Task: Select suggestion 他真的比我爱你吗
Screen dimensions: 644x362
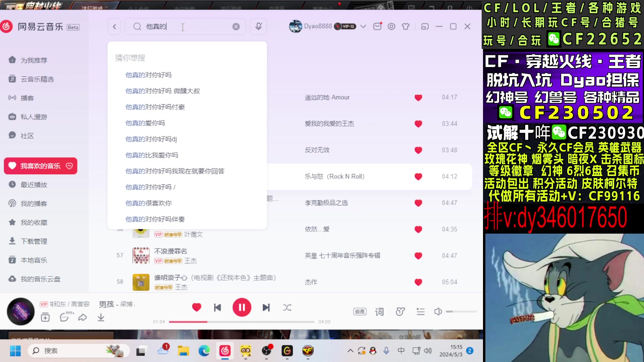Action: (152, 155)
